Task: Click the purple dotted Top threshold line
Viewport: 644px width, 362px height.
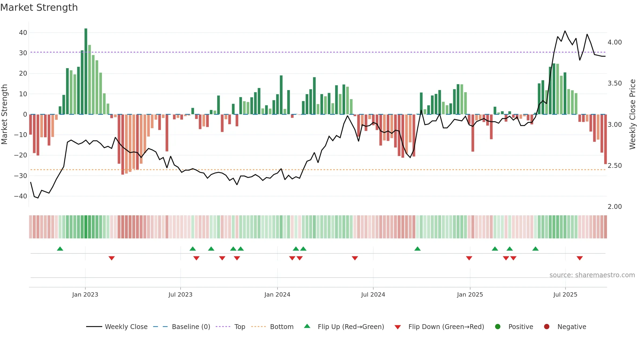Action: (318, 52)
